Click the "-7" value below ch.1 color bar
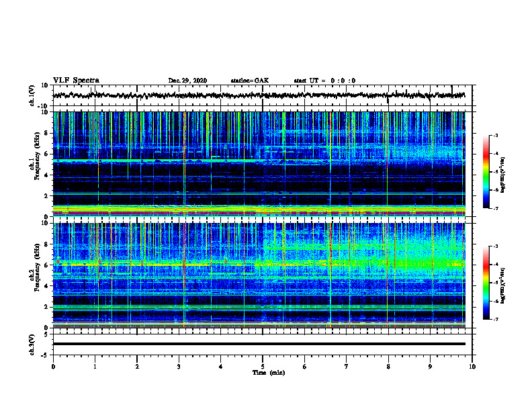The image size is (532, 411). (495, 208)
